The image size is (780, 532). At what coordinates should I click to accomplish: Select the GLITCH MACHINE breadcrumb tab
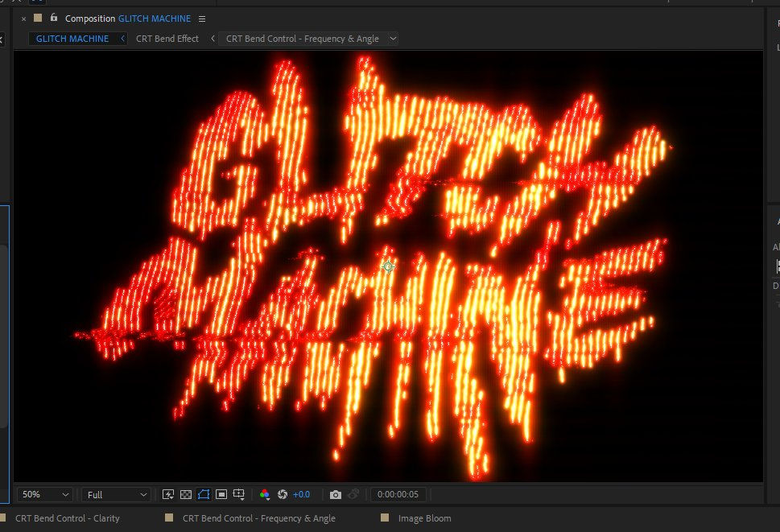pos(72,39)
